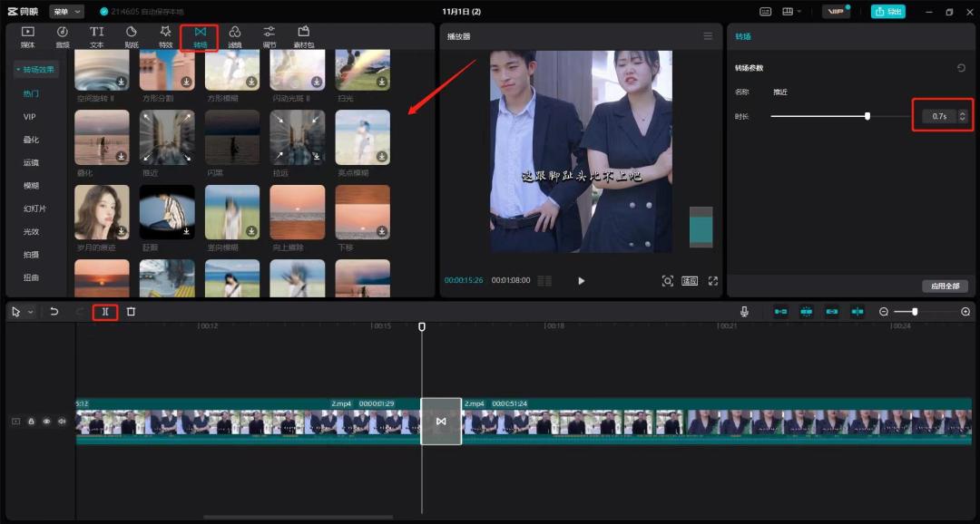This screenshot has width=980, height=524.
Task: Toggle preview axis on timeline
Action: coord(857,312)
